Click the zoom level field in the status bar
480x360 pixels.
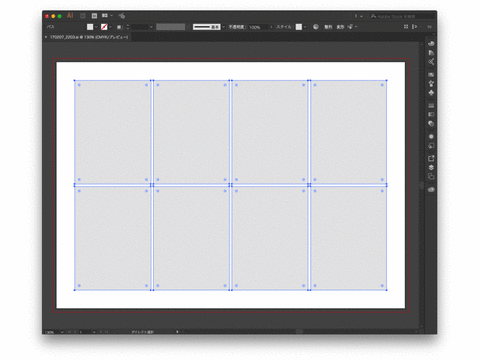point(51,332)
